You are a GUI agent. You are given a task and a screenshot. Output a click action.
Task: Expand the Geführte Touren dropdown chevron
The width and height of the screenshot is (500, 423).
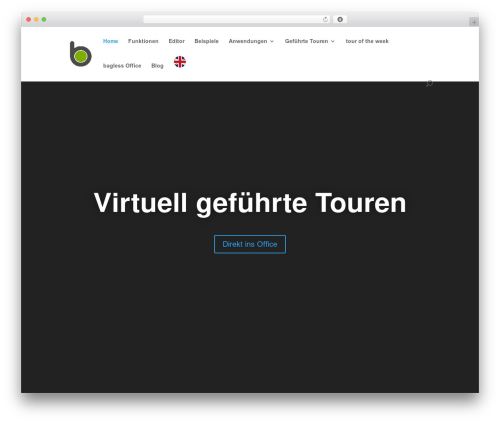(x=333, y=41)
